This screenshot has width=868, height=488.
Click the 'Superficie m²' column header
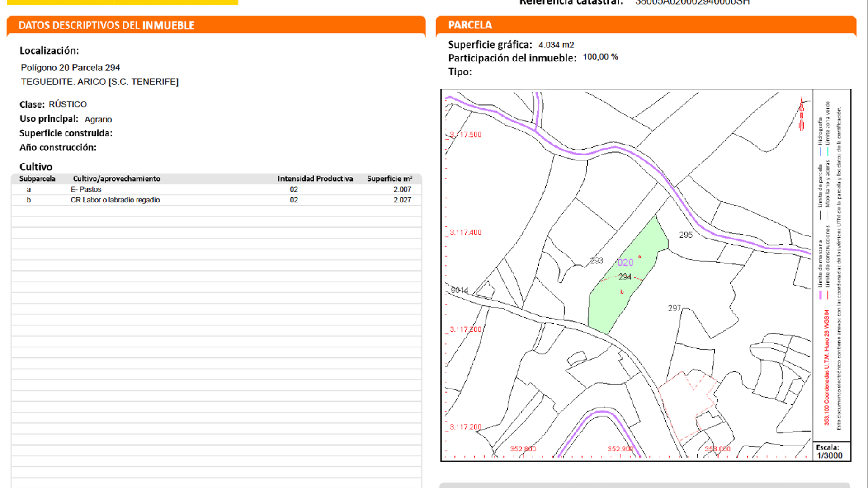click(x=390, y=179)
